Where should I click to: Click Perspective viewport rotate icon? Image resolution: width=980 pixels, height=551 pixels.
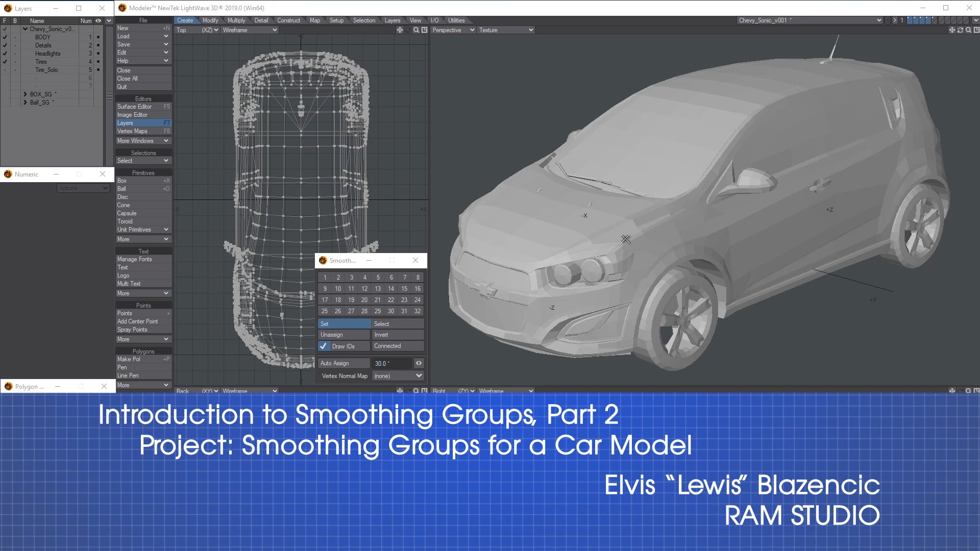(960, 30)
